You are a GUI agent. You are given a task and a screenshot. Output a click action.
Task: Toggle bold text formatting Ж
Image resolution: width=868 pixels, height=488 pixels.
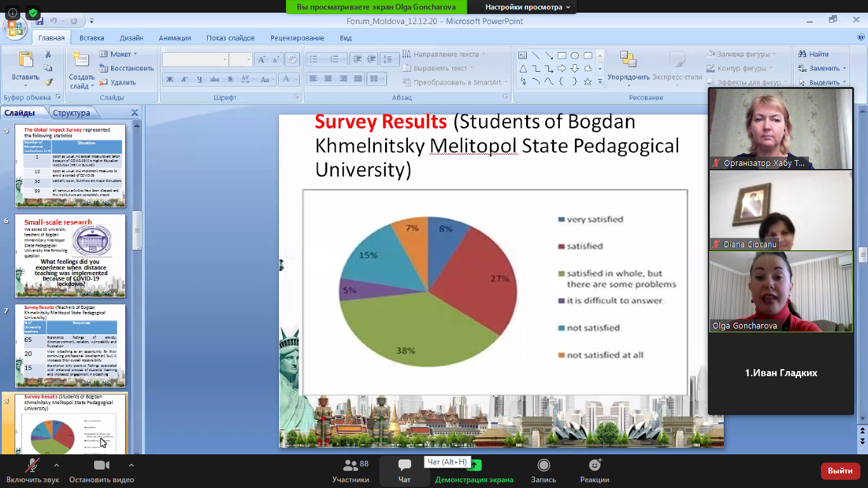coord(170,79)
